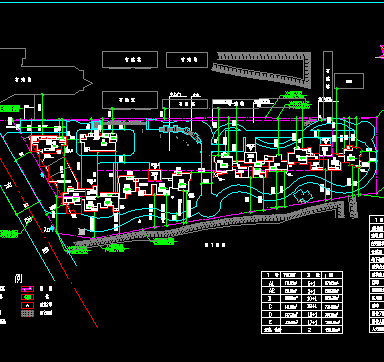Click the "D" row label in unit table
The image size is (384, 362).
271,314
